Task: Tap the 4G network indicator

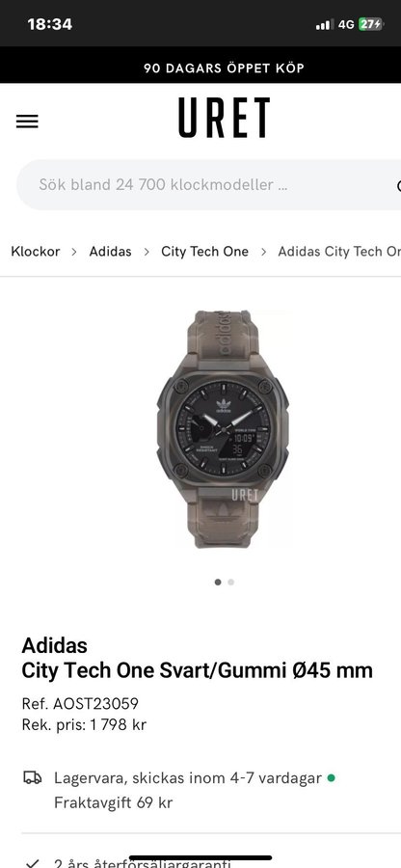Action: pos(346,24)
